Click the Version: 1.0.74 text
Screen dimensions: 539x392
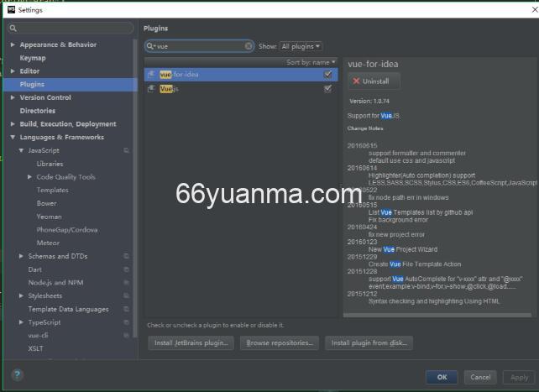[x=369, y=101]
